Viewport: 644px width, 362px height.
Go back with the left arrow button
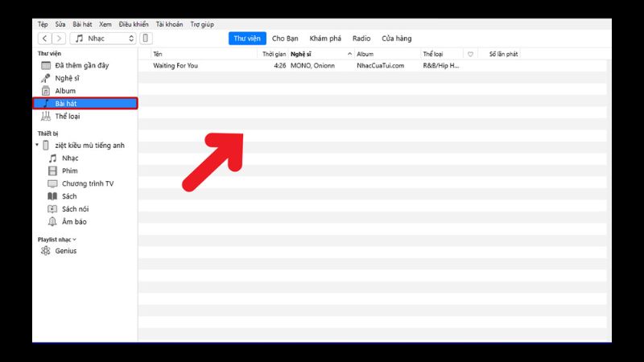coord(44,39)
